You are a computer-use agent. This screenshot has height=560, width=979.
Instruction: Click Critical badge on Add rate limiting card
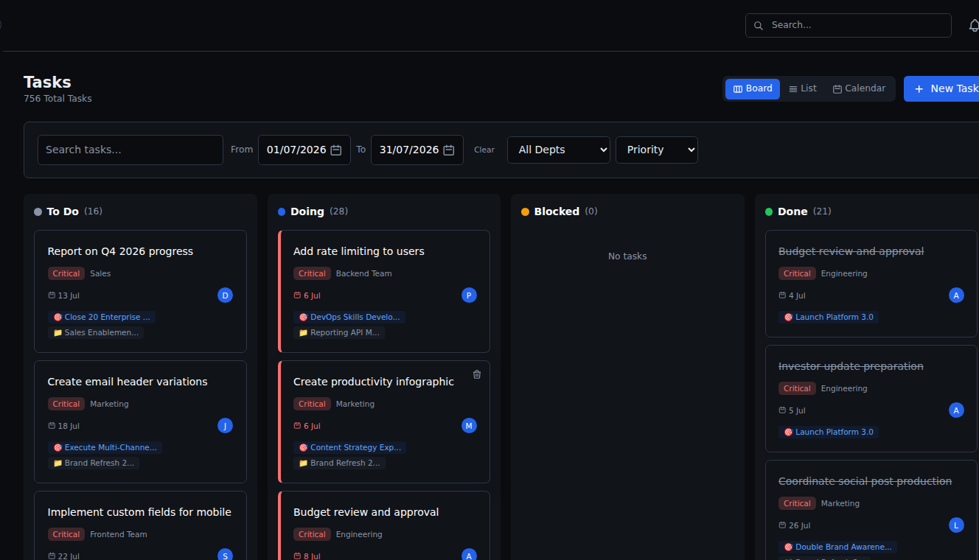click(x=312, y=273)
